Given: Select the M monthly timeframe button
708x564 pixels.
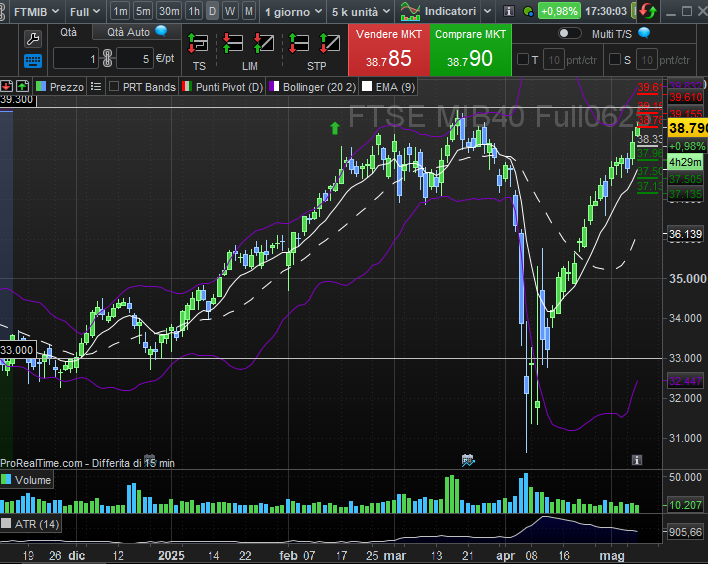Looking at the screenshot, I should 249,11.
